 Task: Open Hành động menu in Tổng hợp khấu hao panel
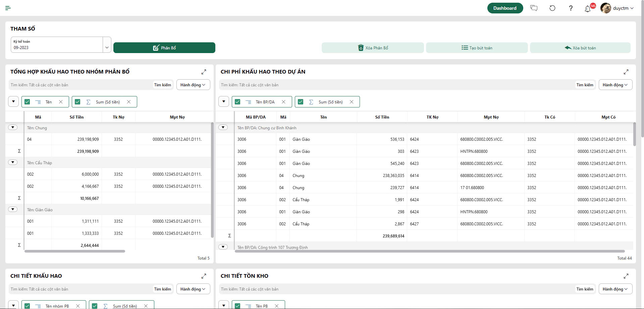click(x=193, y=85)
